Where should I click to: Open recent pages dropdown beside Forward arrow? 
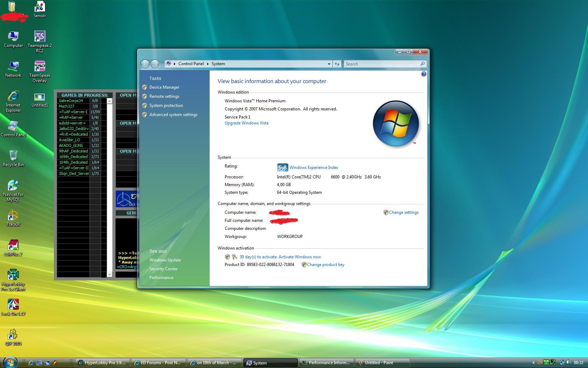coord(162,64)
